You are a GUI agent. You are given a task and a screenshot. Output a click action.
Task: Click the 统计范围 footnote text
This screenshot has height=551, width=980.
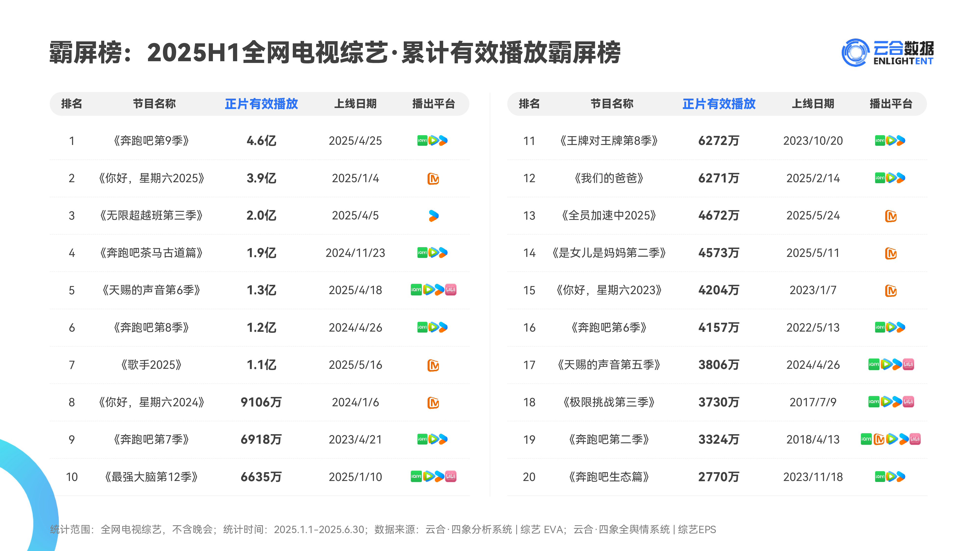point(383,529)
